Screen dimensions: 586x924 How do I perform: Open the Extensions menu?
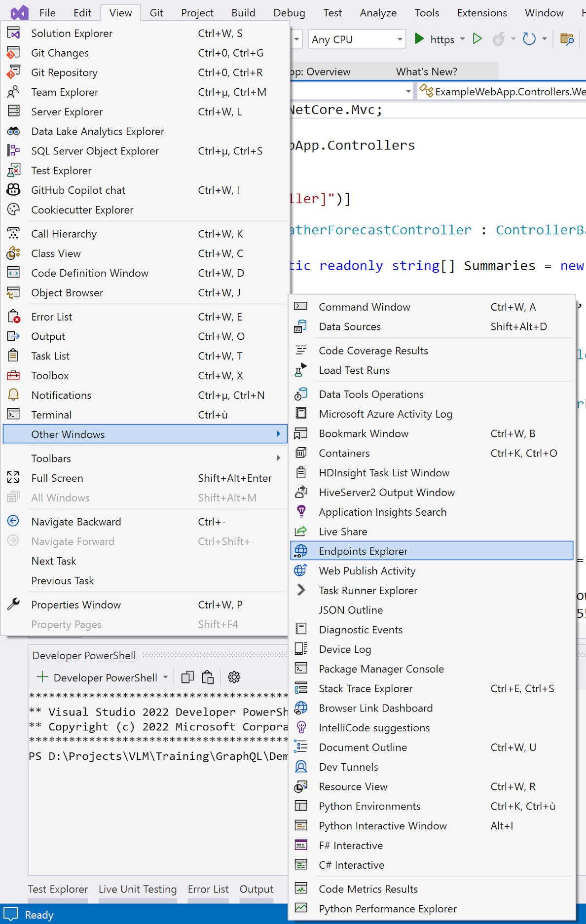(x=481, y=13)
